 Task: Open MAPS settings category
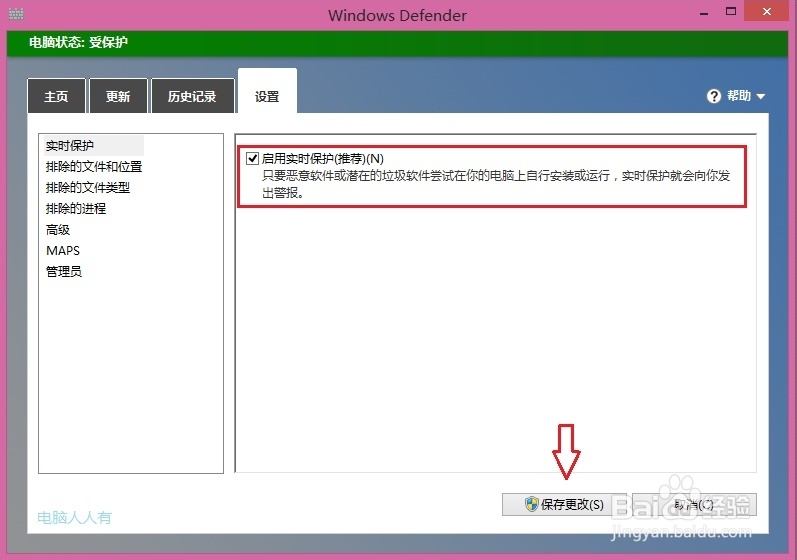click(63, 251)
